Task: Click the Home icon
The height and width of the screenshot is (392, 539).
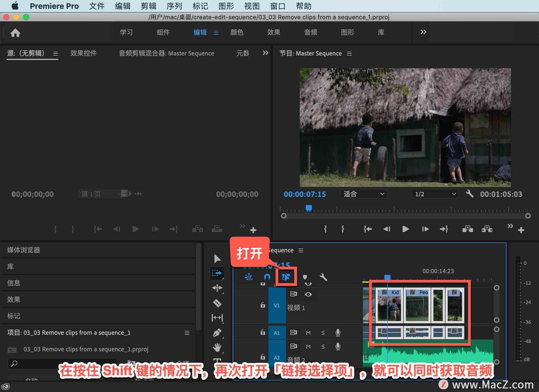Action: pos(15,33)
